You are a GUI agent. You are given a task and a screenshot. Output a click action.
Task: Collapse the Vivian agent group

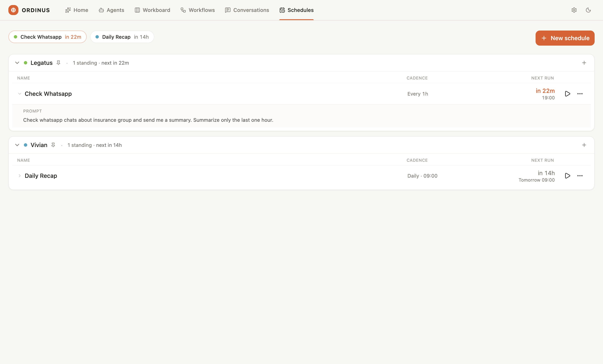click(x=17, y=145)
